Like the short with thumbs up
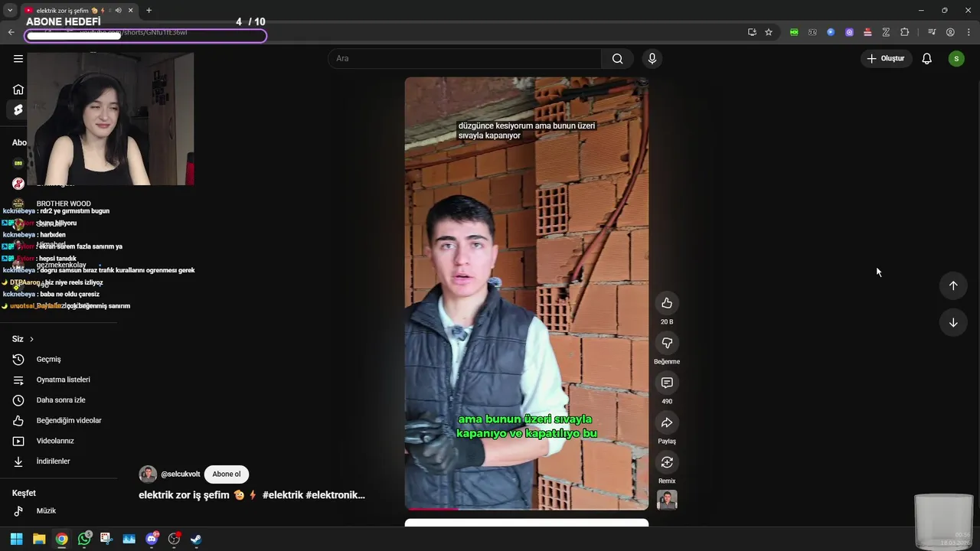980x551 pixels. coord(667,303)
